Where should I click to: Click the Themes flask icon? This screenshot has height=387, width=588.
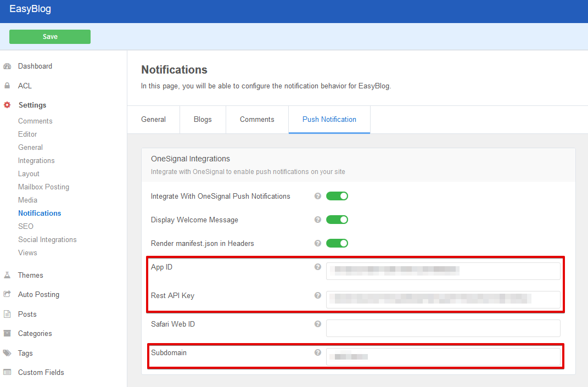pos(7,275)
